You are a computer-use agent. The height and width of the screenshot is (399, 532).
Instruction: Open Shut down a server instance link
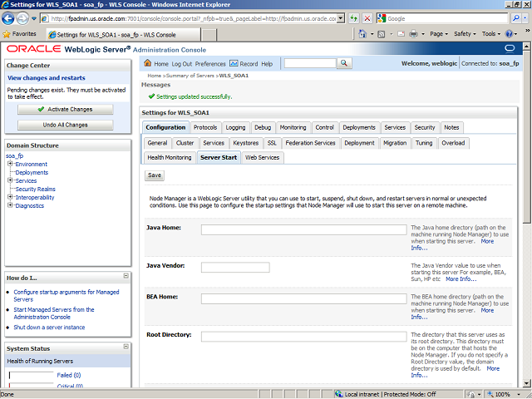click(49, 328)
